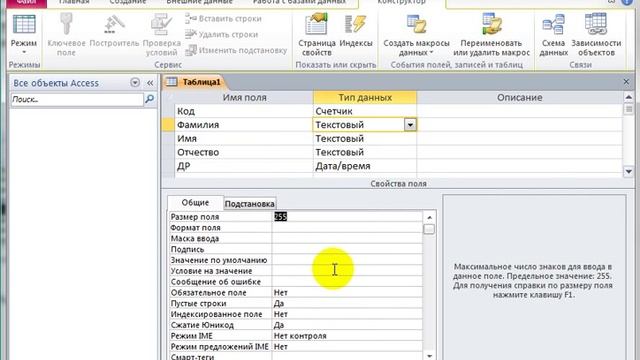Open data type dropdown for Фамилия

[410, 125]
